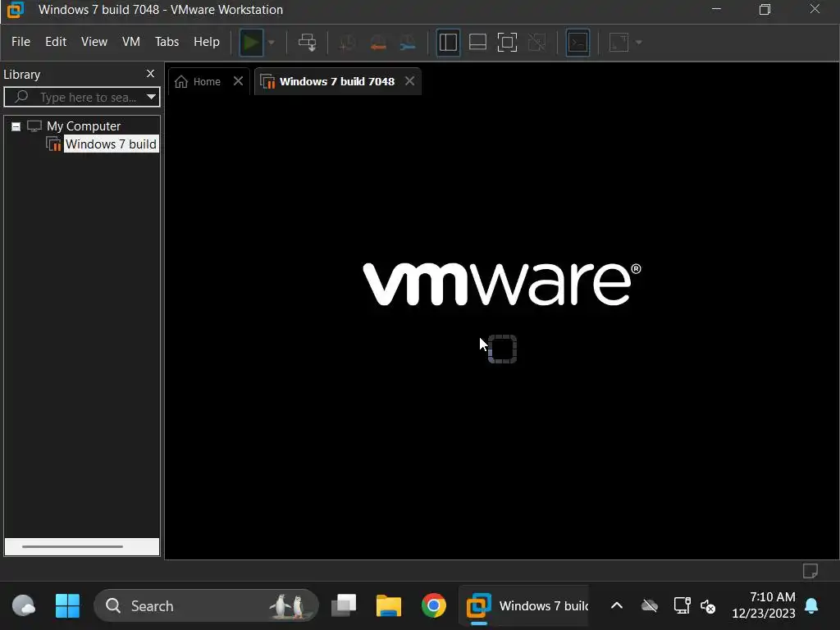The height and width of the screenshot is (630, 840).
Task: Open the library search filter dropdown
Action: (x=151, y=97)
